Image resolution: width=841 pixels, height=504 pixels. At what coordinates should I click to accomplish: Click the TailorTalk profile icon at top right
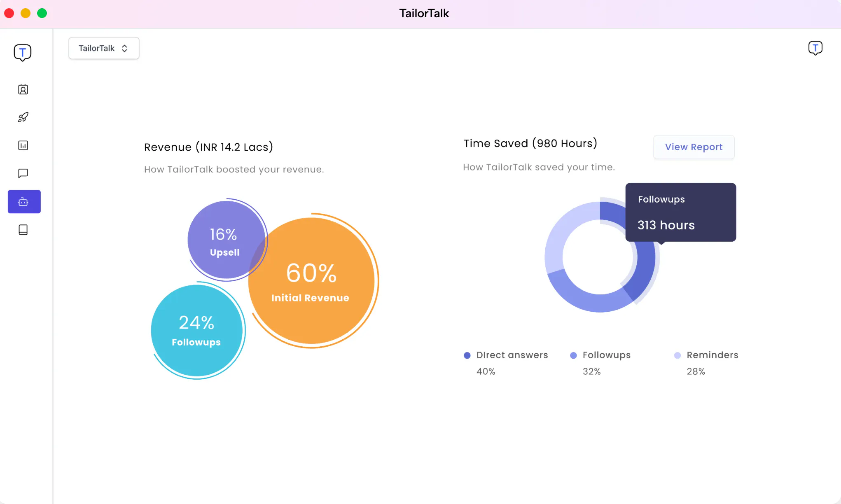click(x=815, y=48)
